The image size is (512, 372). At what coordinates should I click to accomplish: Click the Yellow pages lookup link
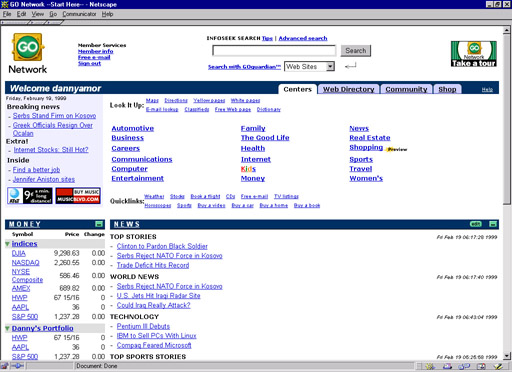[x=209, y=100]
